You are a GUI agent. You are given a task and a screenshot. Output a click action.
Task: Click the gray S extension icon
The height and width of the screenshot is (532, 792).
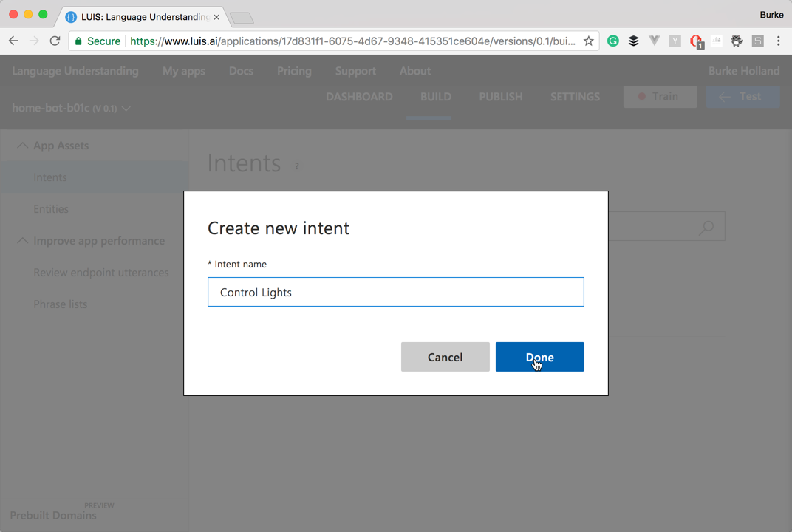point(758,41)
